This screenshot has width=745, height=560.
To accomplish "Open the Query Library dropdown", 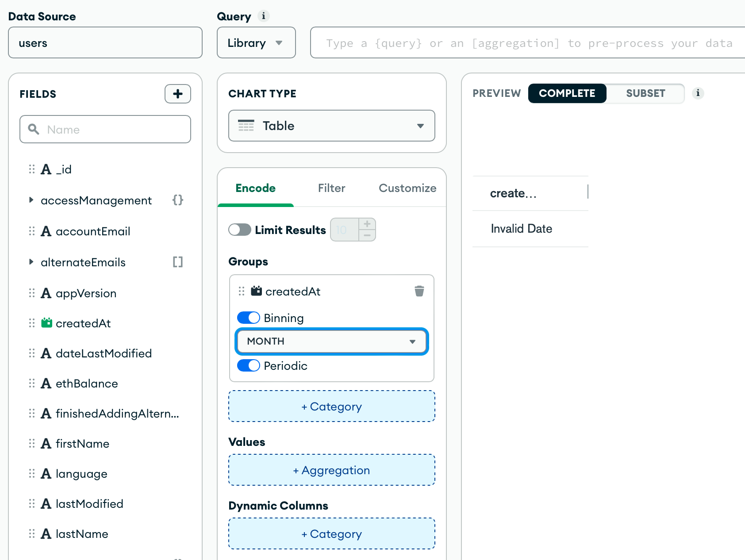I will click(256, 43).
